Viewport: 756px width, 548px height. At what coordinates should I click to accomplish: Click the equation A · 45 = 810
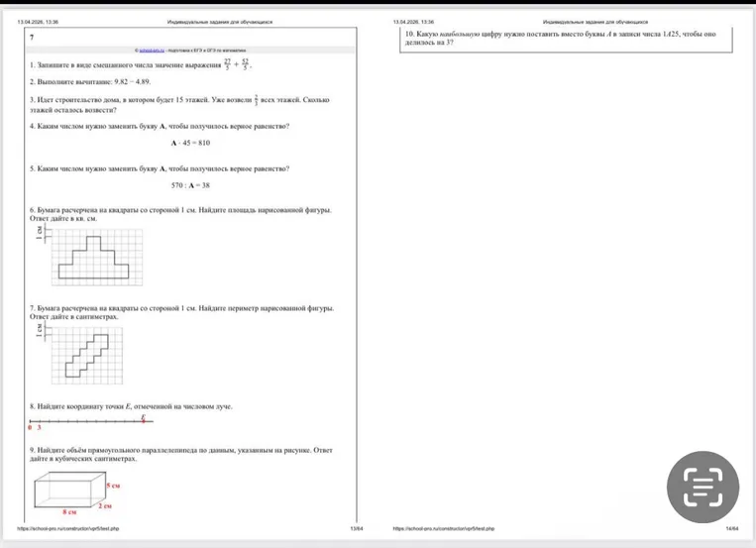tap(190, 143)
